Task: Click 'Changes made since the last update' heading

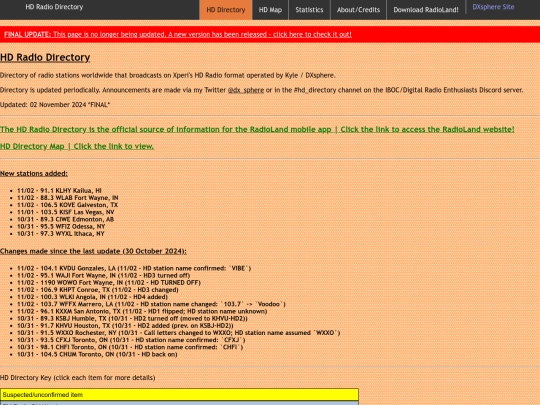Action: [x=93, y=251]
